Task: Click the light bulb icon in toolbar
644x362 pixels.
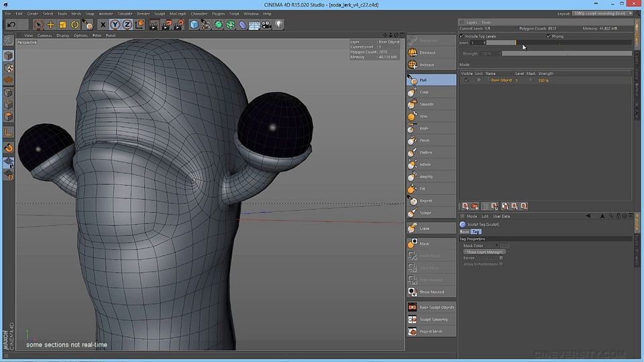Action: click(x=278, y=25)
